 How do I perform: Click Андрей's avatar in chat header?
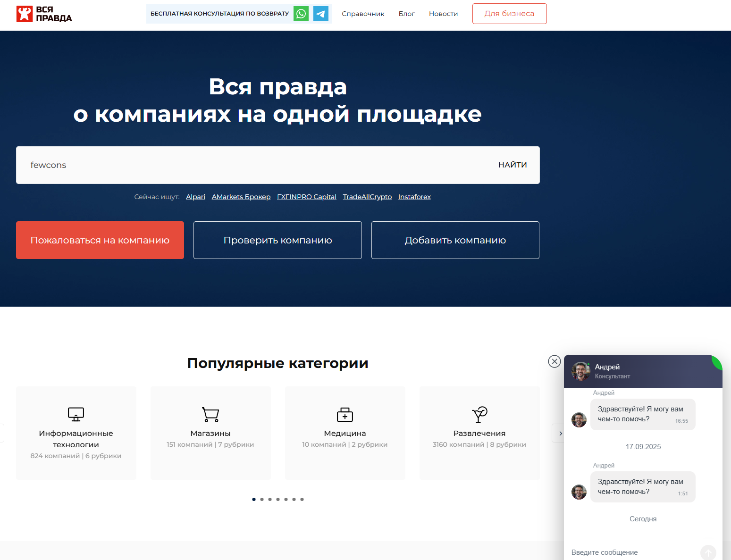pyautogui.click(x=580, y=371)
